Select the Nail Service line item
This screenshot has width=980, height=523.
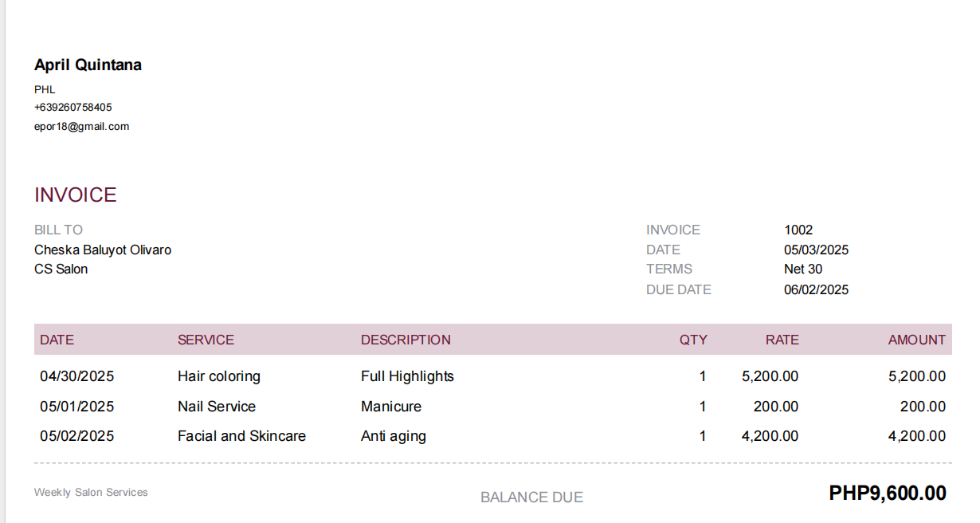(x=217, y=407)
